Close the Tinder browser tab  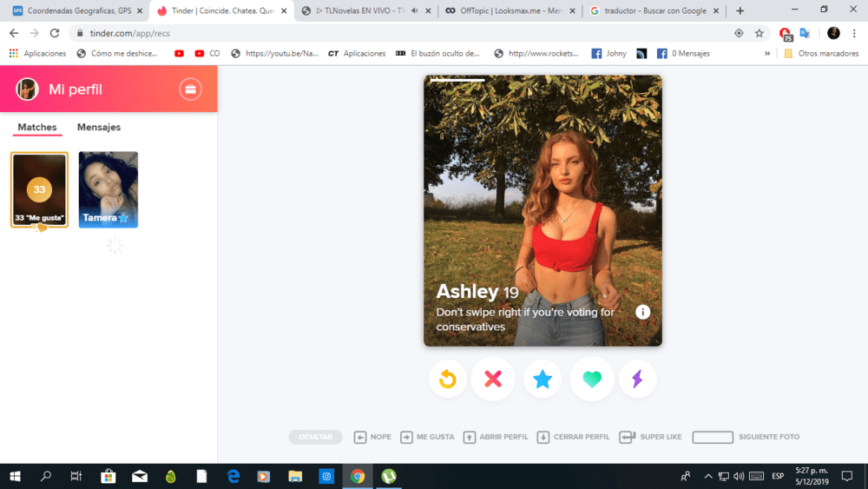point(284,10)
